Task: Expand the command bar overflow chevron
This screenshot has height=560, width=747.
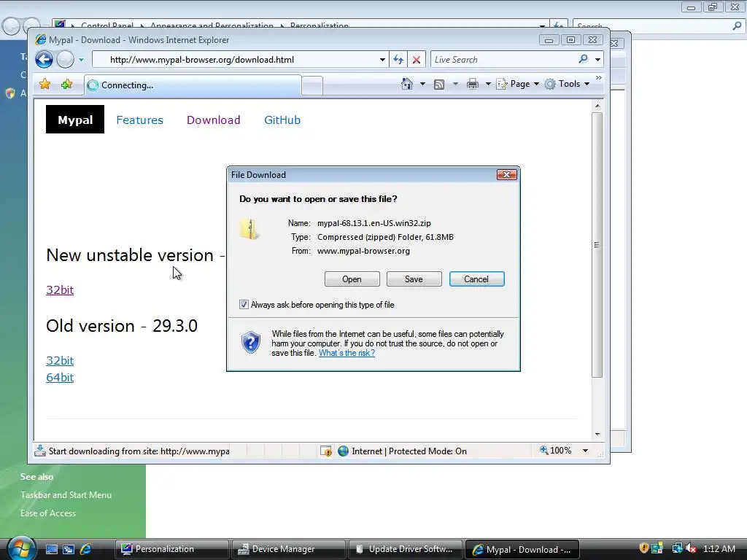Action: 598,77
